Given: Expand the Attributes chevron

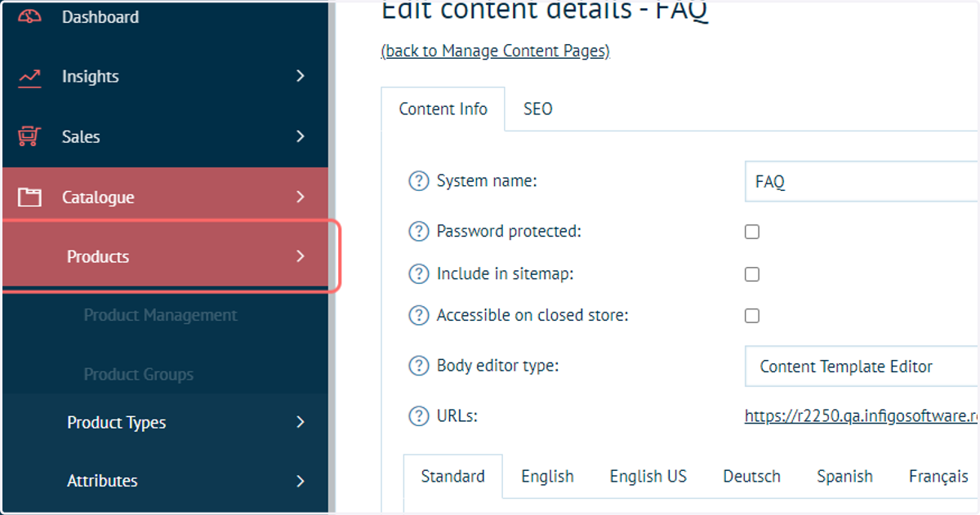Looking at the screenshot, I should pyautogui.click(x=301, y=481).
